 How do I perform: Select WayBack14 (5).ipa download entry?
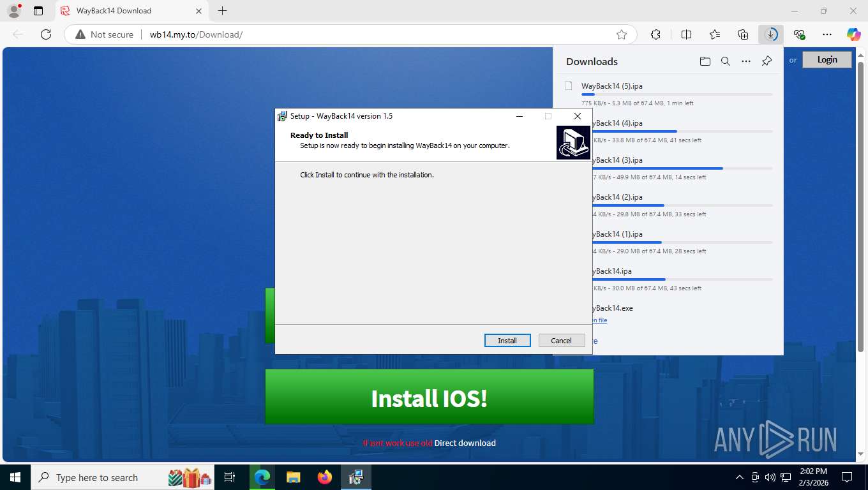click(x=668, y=94)
